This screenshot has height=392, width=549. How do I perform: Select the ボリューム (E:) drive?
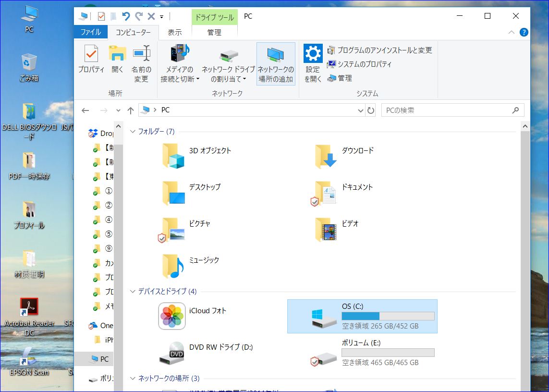(x=373, y=353)
